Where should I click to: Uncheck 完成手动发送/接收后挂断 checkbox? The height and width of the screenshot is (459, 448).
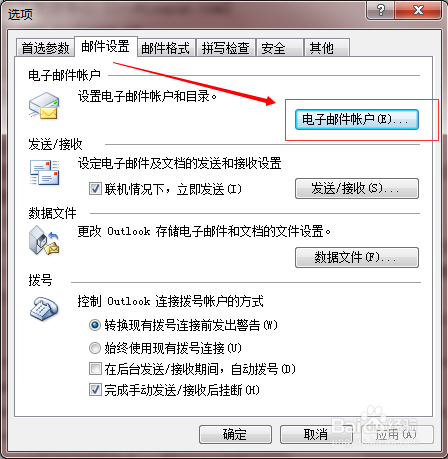tap(95, 389)
